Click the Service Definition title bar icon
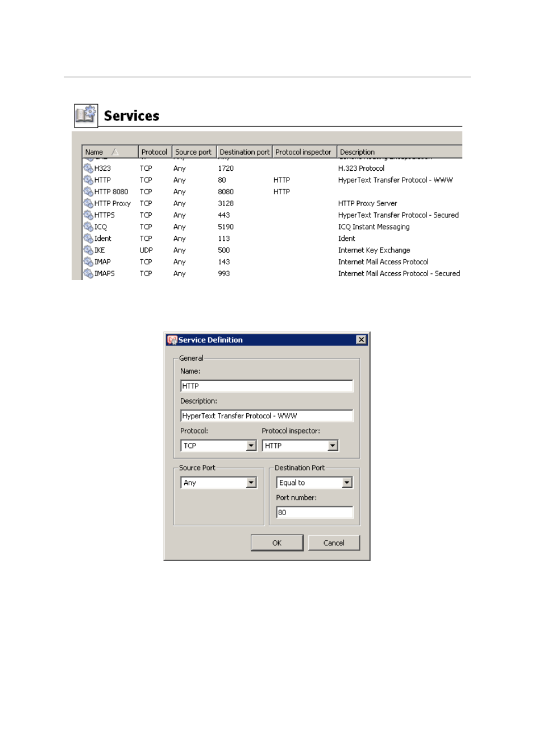Image resolution: width=534 pixels, height=756 pixels. (172, 340)
